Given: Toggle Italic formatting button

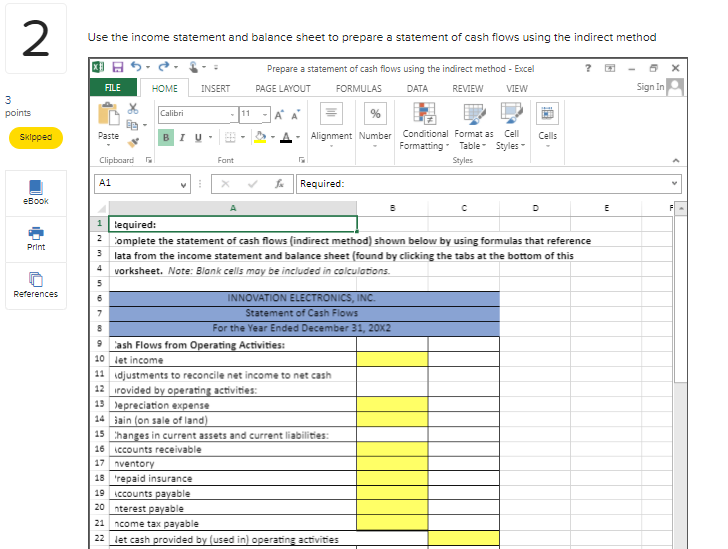Looking at the screenshot, I should click(x=182, y=137).
